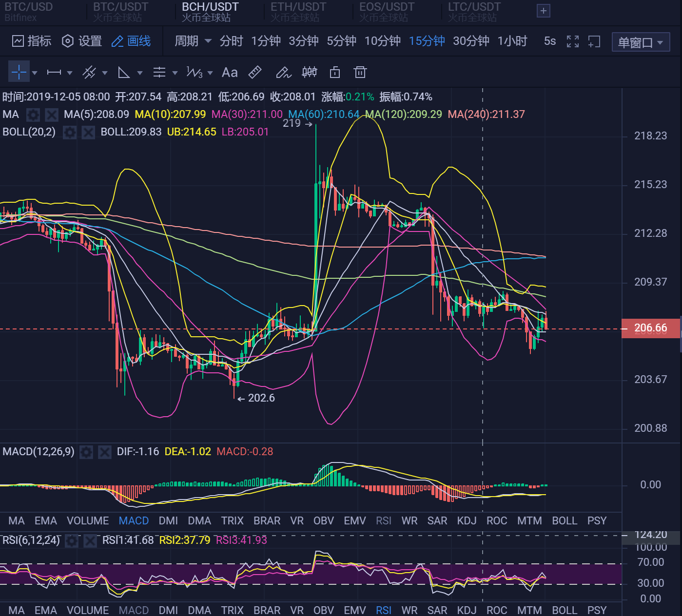This screenshot has width=682, height=616.
Task: Choose OBV in the RSI panel indicator row
Action: pyautogui.click(x=324, y=610)
